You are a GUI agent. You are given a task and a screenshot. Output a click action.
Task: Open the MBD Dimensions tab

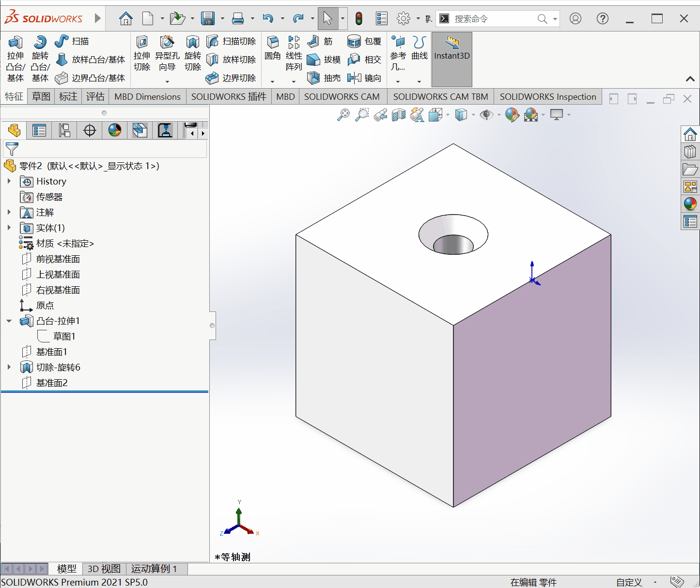coord(148,97)
